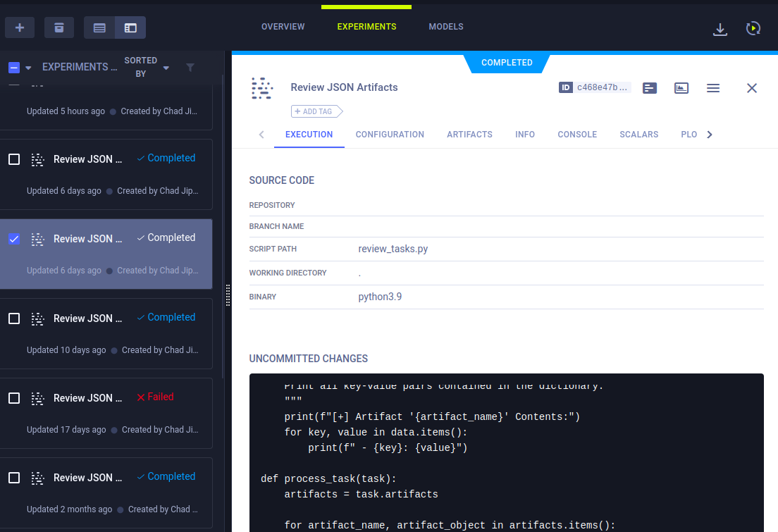Open the Models tab

click(446, 27)
